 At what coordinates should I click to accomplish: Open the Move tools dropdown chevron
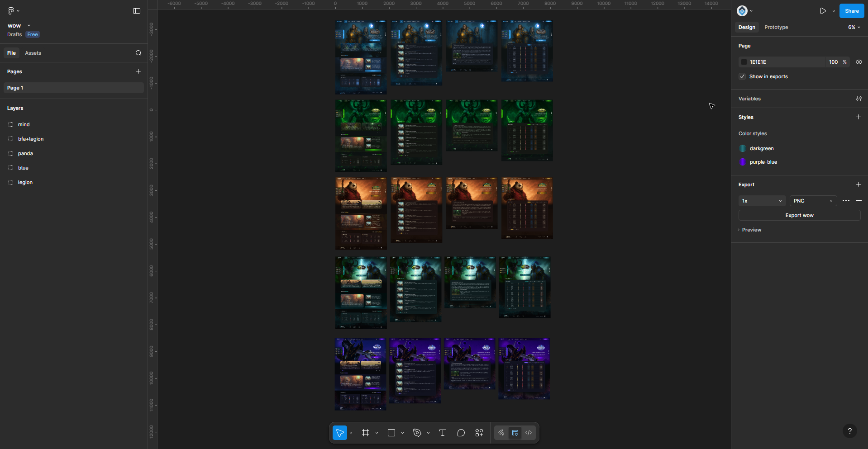pos(351,433)
